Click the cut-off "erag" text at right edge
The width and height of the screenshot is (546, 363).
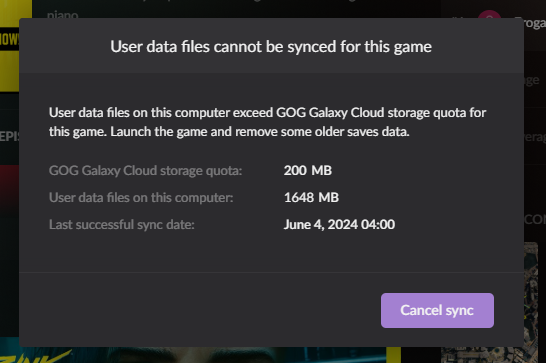pyautogui.click(x=535, y=137)
